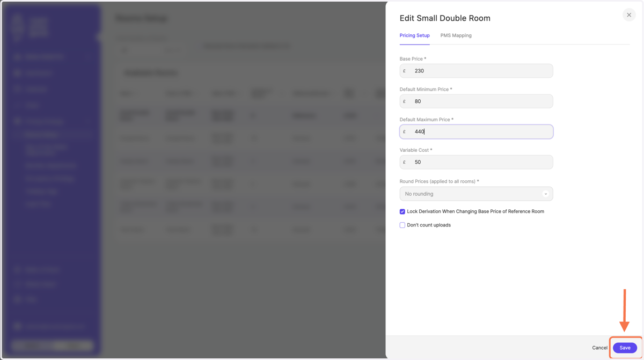Click the Cancel button

click(599, 348)
